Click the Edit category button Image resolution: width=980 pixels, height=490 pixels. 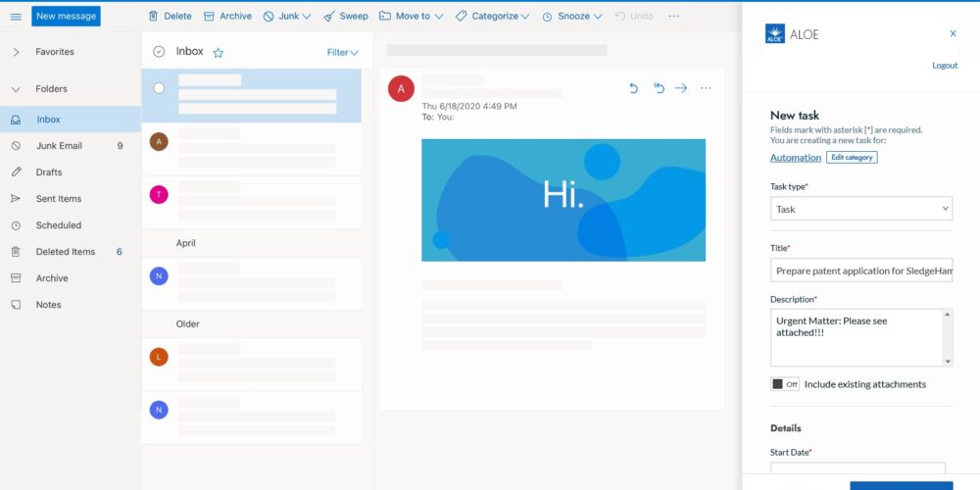[x=852, y=158]
